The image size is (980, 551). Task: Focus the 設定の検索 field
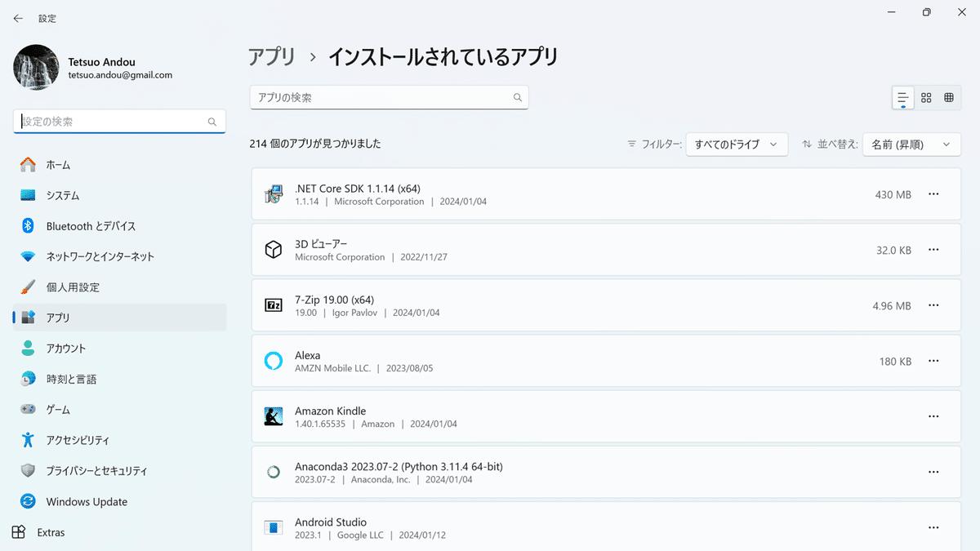click(119, 122)
